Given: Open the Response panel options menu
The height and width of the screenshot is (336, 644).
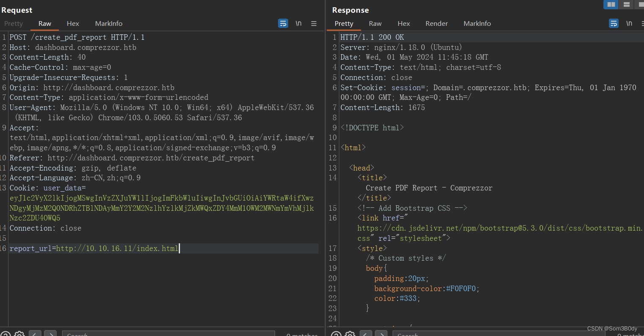Looking at the screenshot, I should (x=643, y=23).
